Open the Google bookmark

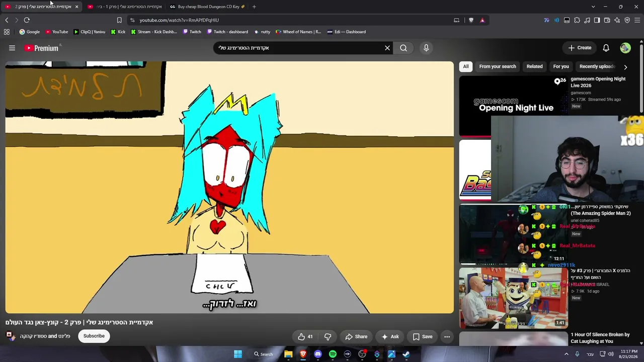click(x=29, y=32)
